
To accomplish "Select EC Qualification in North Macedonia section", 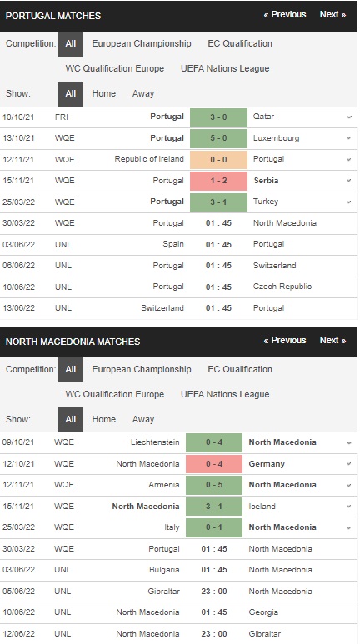I will pyautogui.click(x=240, y=369).
